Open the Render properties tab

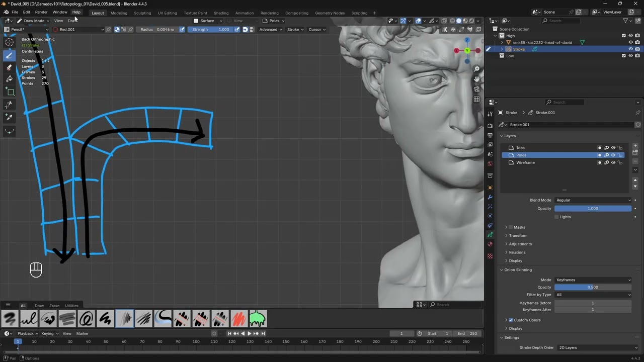[490, 126]
